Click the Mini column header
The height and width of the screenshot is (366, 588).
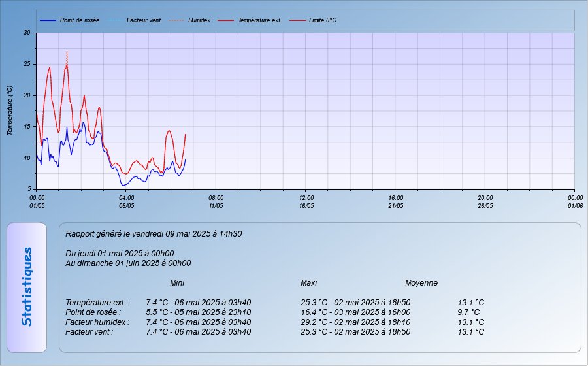177,283
